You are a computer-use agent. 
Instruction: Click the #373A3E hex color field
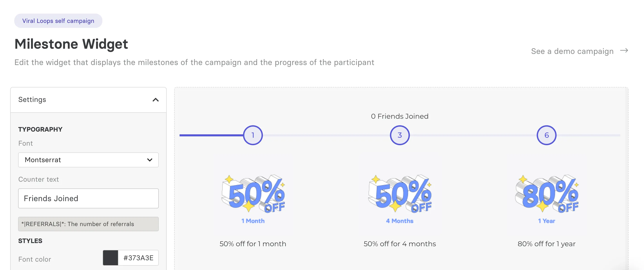138,258
